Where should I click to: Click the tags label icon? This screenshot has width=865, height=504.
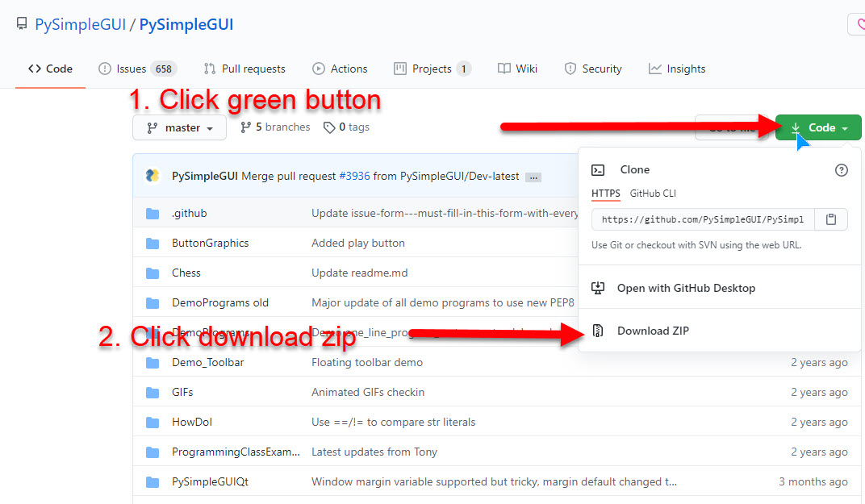tap(329, 127)
